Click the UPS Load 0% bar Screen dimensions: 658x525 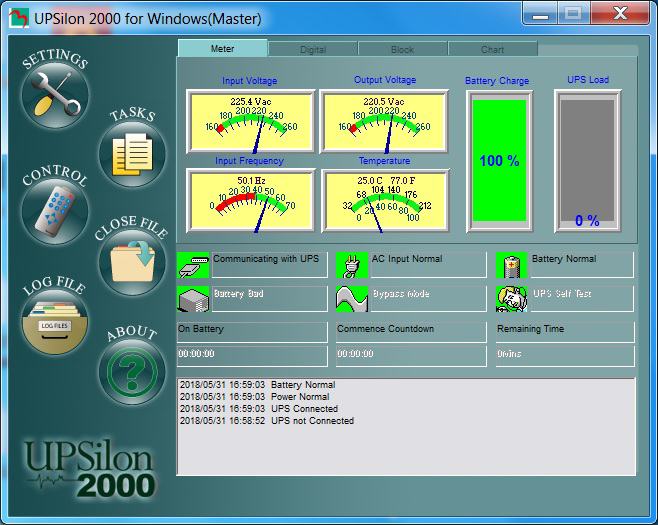click(588, 161)
